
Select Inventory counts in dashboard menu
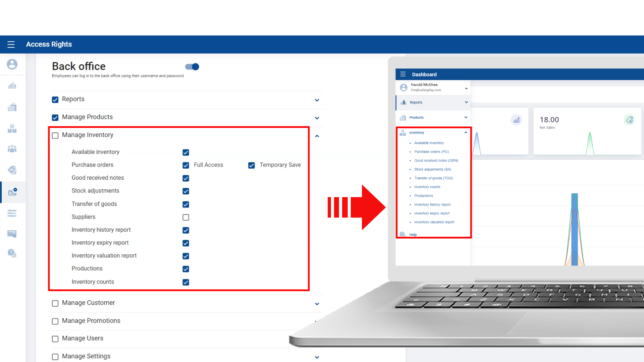pyautogui.click(x=427, y=187)
